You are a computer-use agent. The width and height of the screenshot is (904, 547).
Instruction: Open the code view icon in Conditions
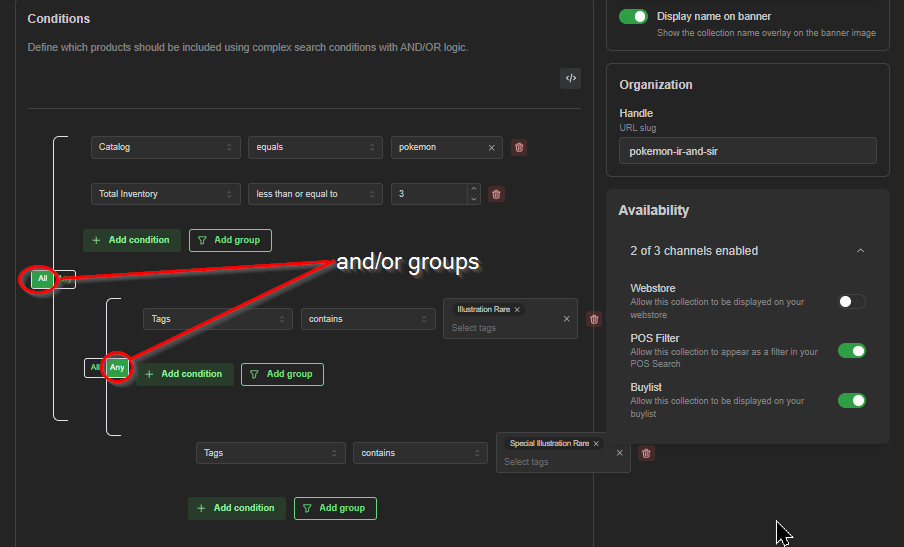pos(570,78)
